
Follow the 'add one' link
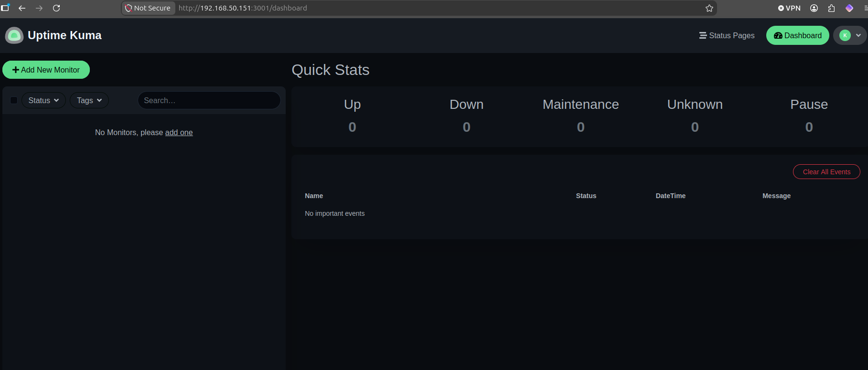179,132
